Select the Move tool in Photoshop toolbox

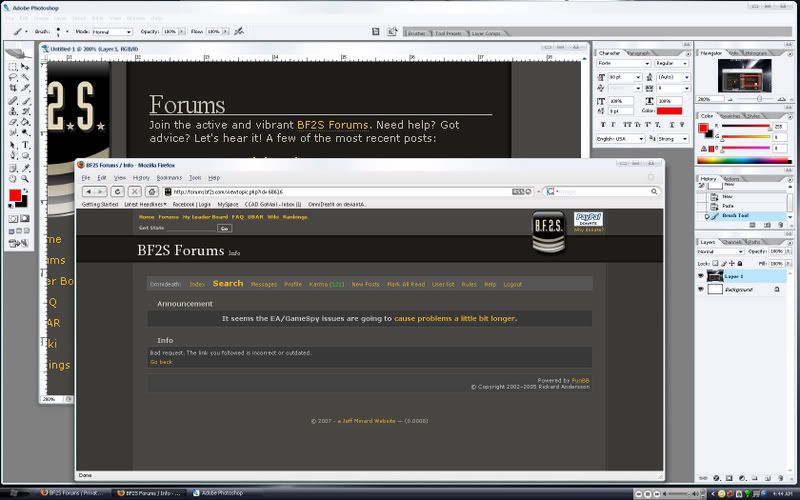click(25, 67)
